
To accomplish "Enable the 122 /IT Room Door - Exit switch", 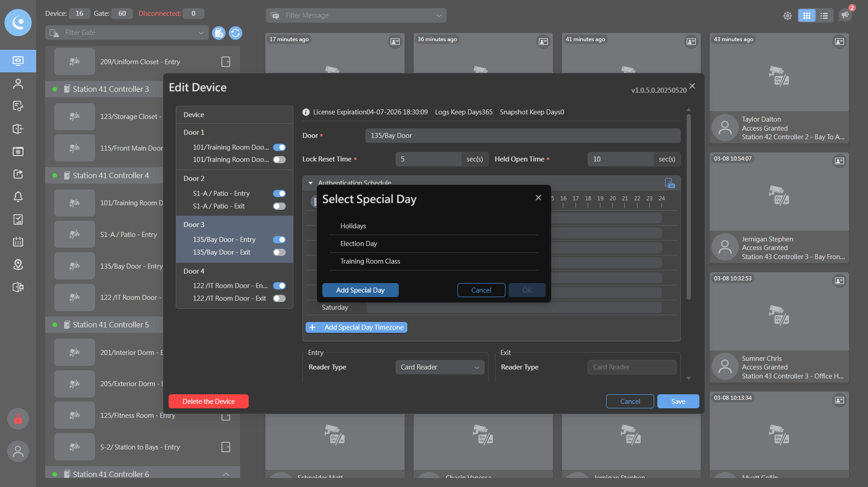I will coord(279,298).
